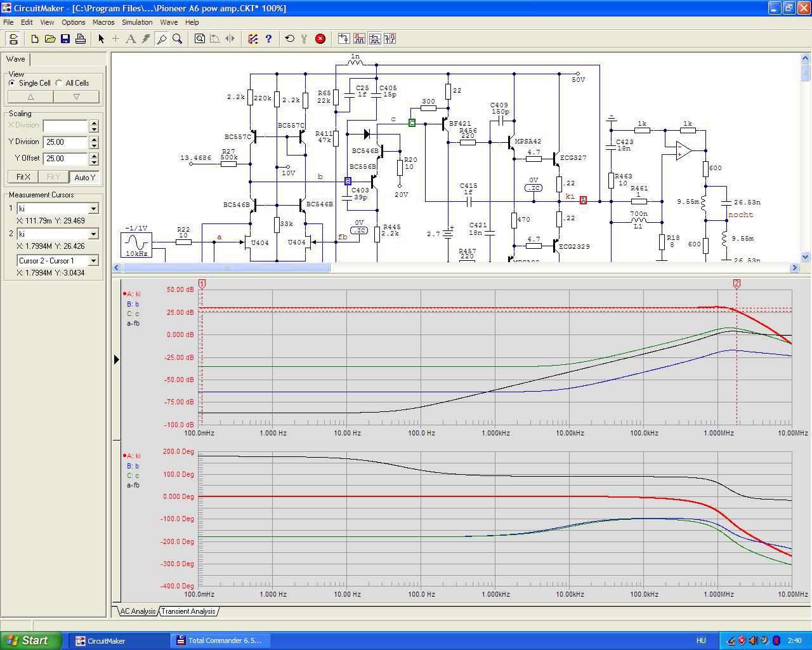Image resolution: width=812 pixels, height=650 pixels.
Task: Click the red Stop simulation icon
Action: (x=320, y=39)
